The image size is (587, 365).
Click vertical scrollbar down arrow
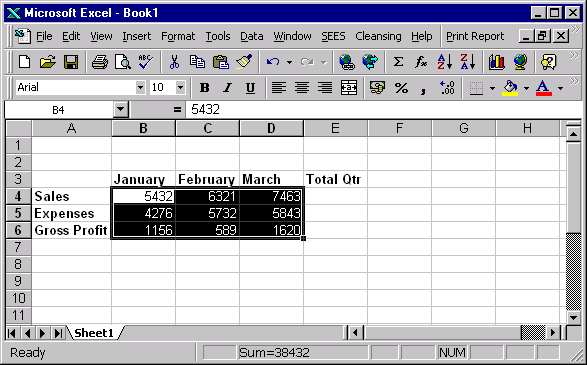(573, 318)
